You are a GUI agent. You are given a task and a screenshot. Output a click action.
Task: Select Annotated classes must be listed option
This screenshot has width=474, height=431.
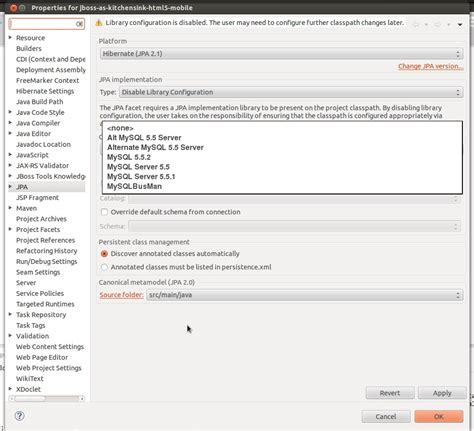click(104, 267)
